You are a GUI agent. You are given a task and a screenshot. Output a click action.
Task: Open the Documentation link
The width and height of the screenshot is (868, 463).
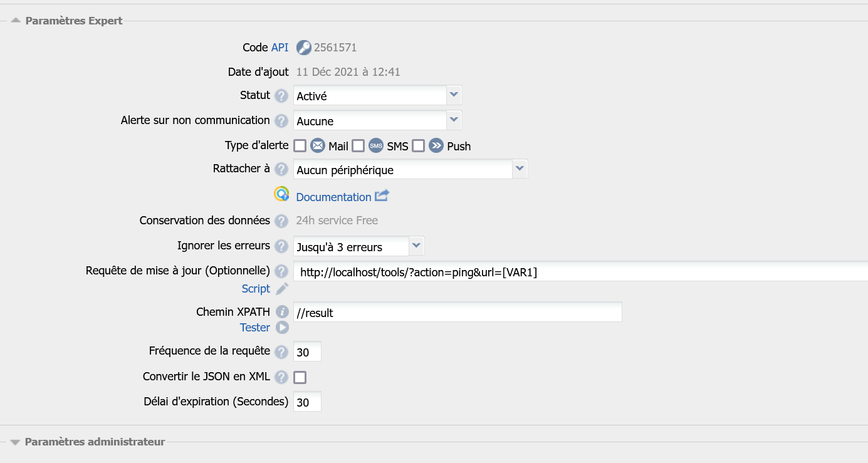(333, 197)
